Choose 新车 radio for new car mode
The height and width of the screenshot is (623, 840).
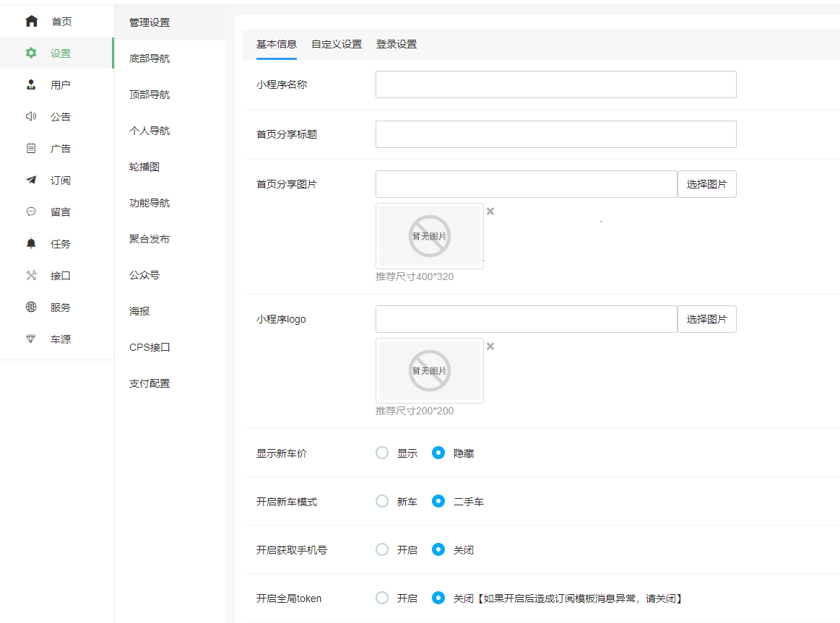coord(382,502)
